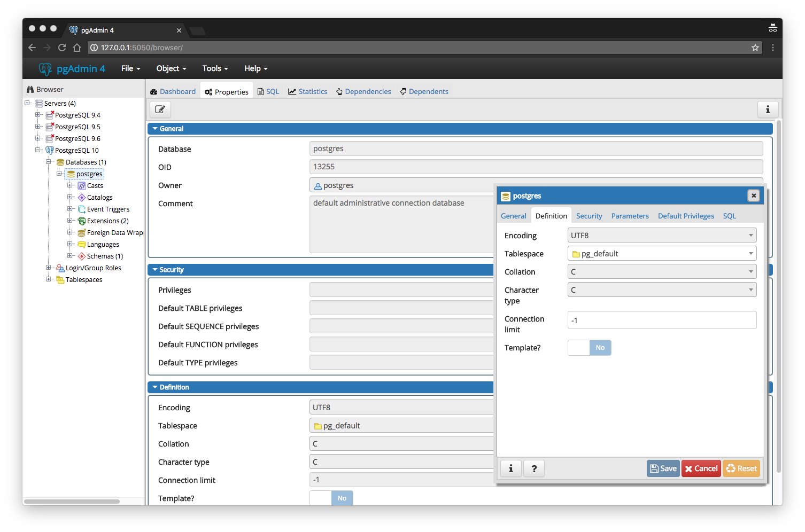
Task: Click the PostgreSQL 9.5 server icon
Action: tap(50, 127)
